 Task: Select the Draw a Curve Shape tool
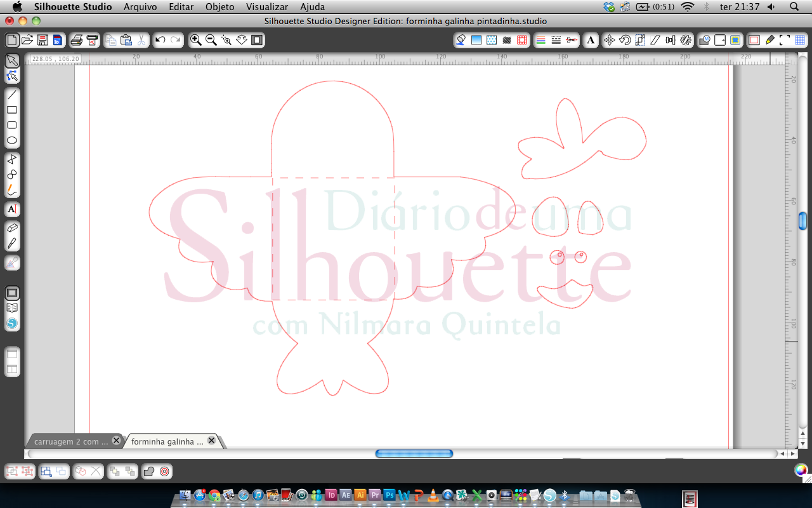tap(12, 175)
